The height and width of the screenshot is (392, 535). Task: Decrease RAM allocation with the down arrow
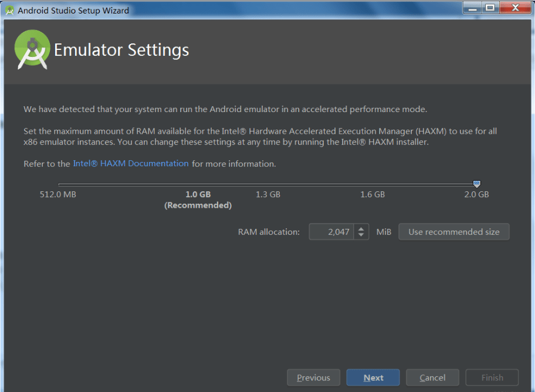[361, 235]
